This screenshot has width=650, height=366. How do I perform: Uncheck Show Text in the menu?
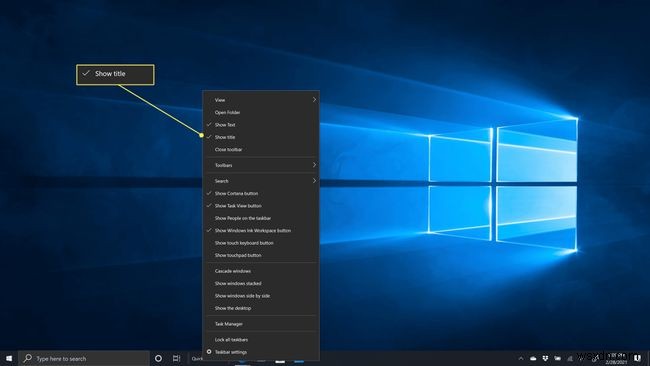(x=261, y=125)
